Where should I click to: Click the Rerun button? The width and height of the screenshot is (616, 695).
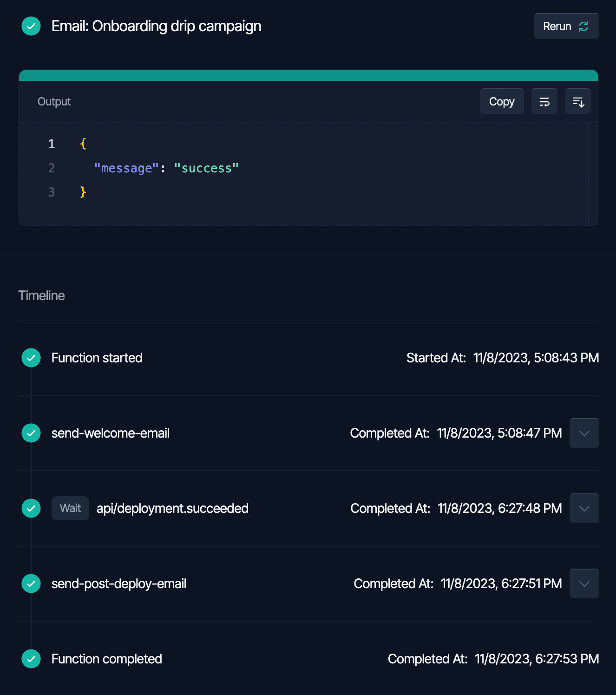coord(566,26)
